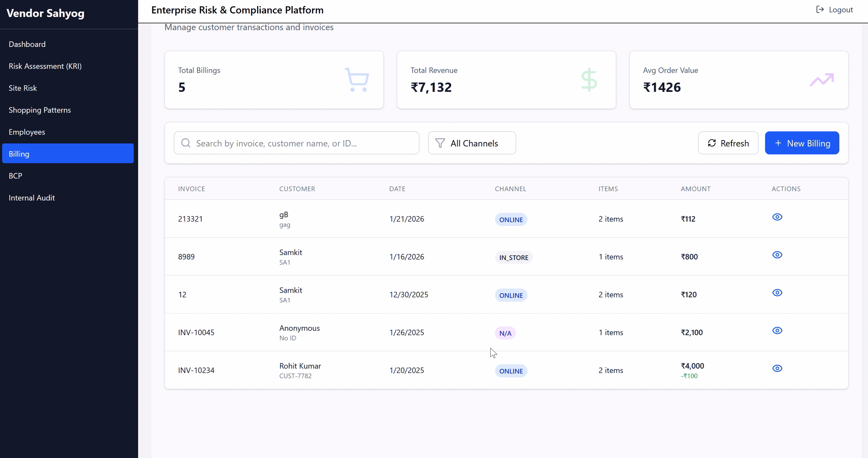Image resolution: width=868 pixels, height=458 pixels.
Task: Open the Dashboard menu item
Action: tap(27, 44)
